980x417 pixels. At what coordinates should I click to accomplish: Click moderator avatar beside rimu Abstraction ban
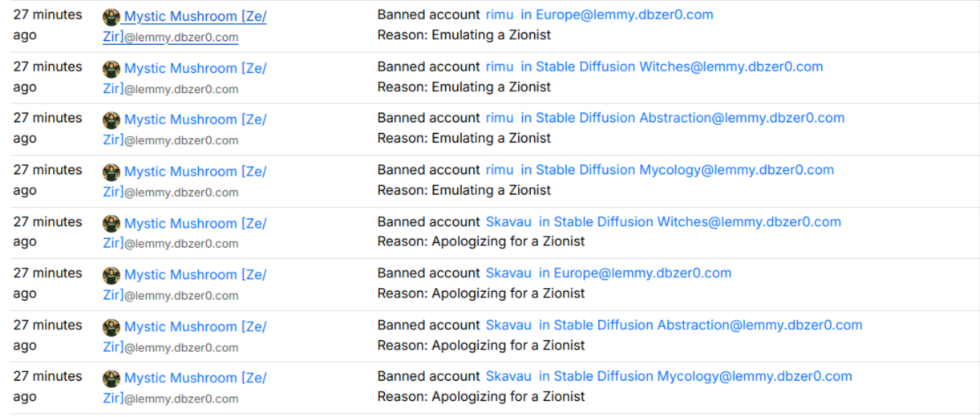111,120
